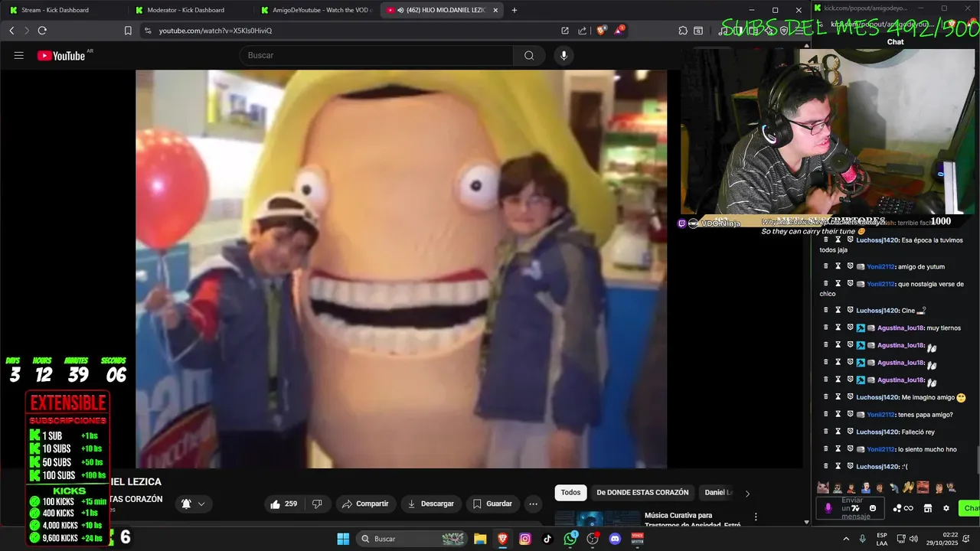Screen dimensions: 980x551
Task: Open the chat settings gear icon
Action: coord(946,508)
